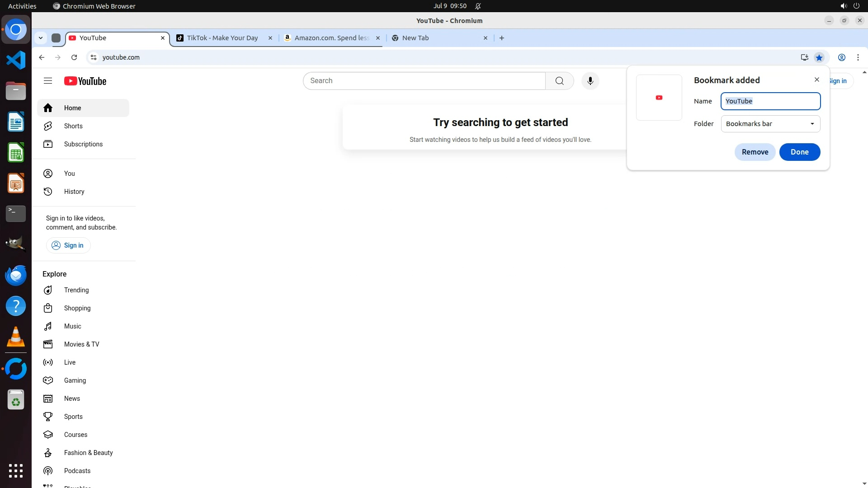Open Shorts from the sidebar
Screen dimensions: 868x488
pos(73,126)
